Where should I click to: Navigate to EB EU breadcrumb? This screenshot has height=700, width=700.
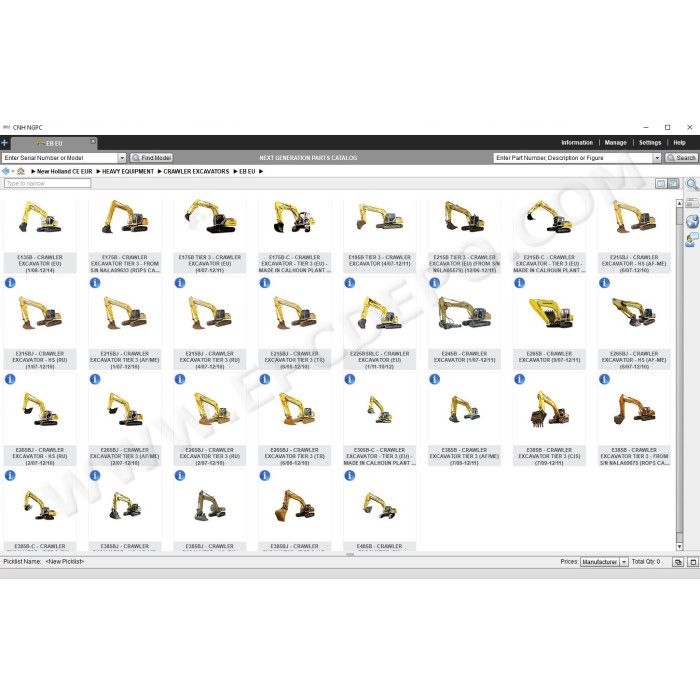(247, 171)
